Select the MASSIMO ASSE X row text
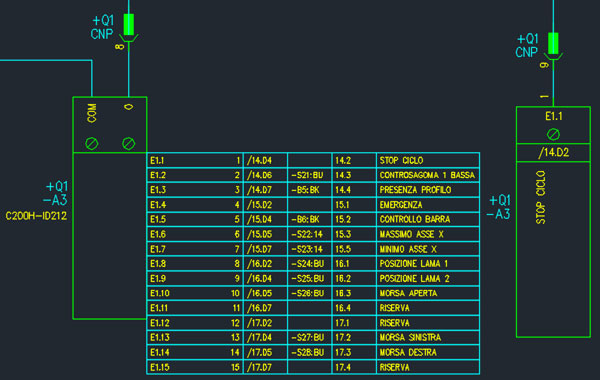 pos(411,234)
